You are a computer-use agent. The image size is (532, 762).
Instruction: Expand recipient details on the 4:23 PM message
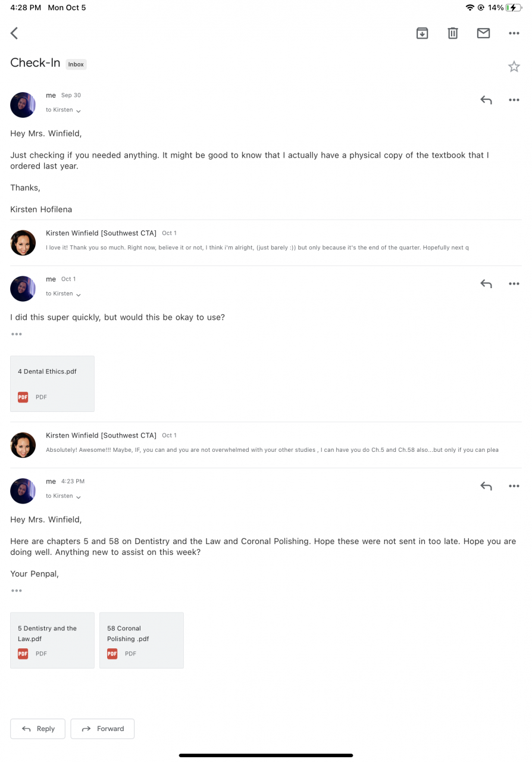click(x=78, y=496)
